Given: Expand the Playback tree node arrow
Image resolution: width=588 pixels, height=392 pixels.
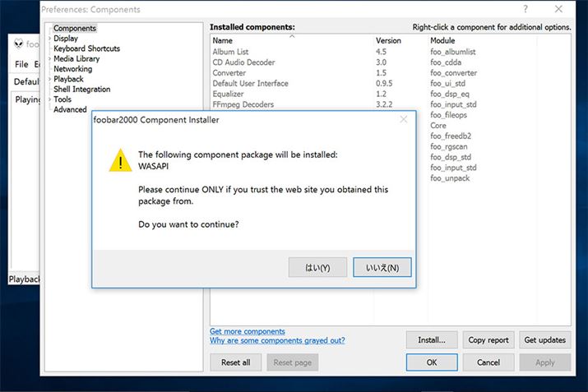Looking at the screenshot, I should [x=49, y=79].
